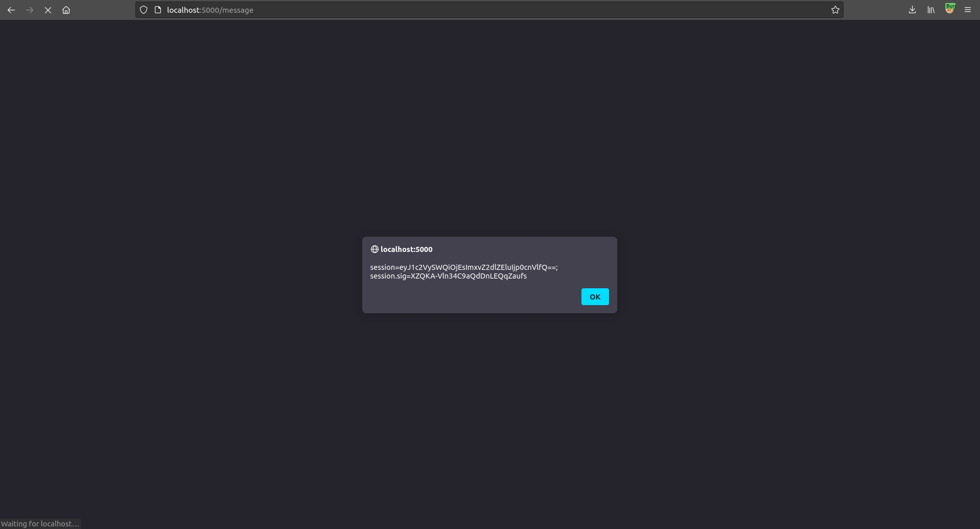
Task: Click the dimmed page background above the dialog
Action: pyautogui.click(x=489, y=128)
